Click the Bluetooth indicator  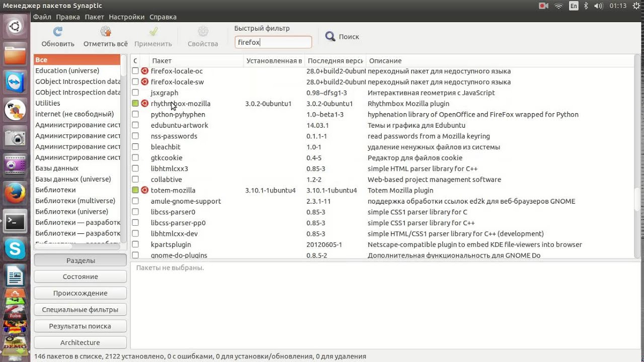pos(587,6)
